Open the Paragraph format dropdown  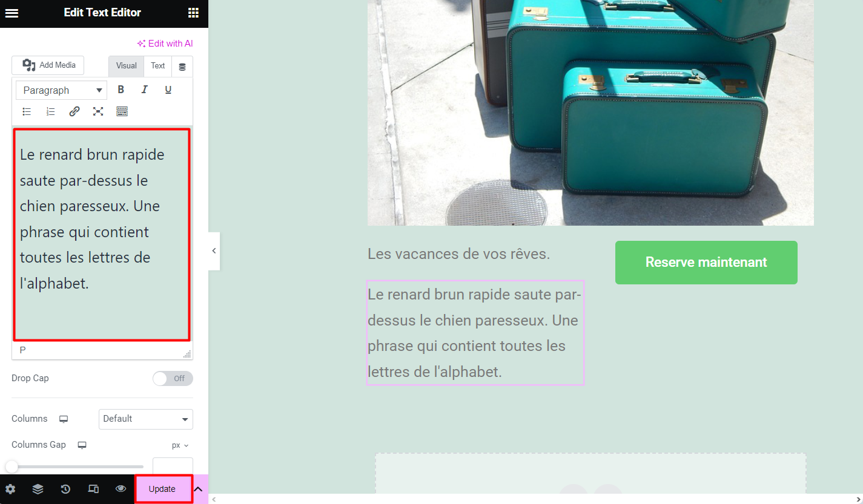(x=61, y=90)
